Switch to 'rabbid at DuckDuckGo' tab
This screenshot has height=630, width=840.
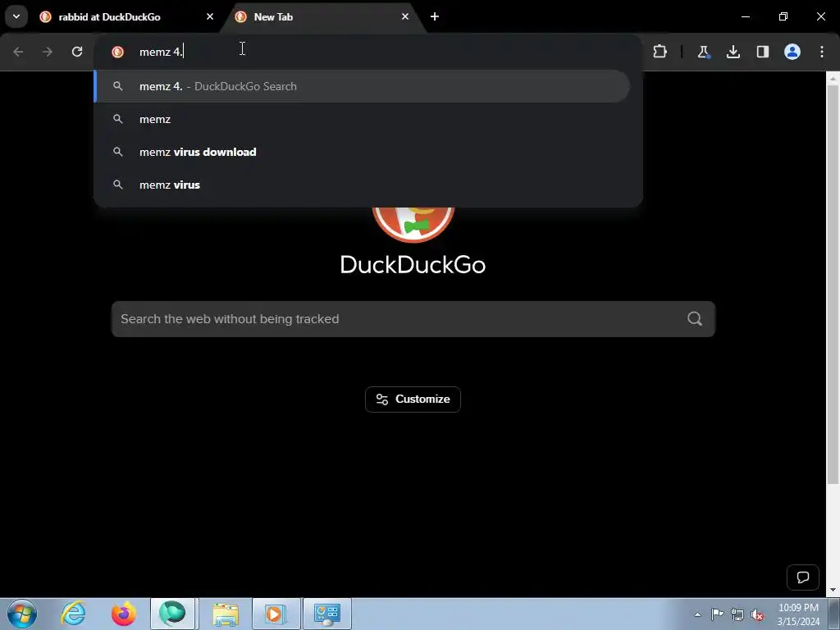pos(126,16)
